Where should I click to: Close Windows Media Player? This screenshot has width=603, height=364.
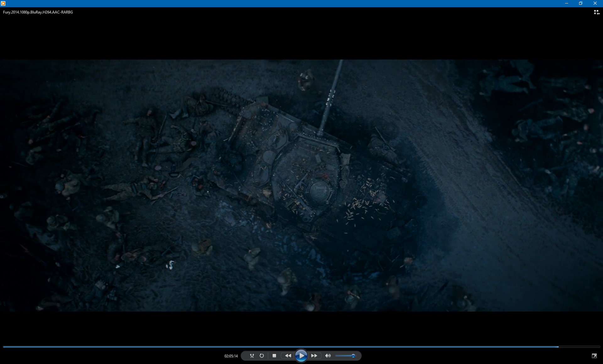[x=595, y=3]
